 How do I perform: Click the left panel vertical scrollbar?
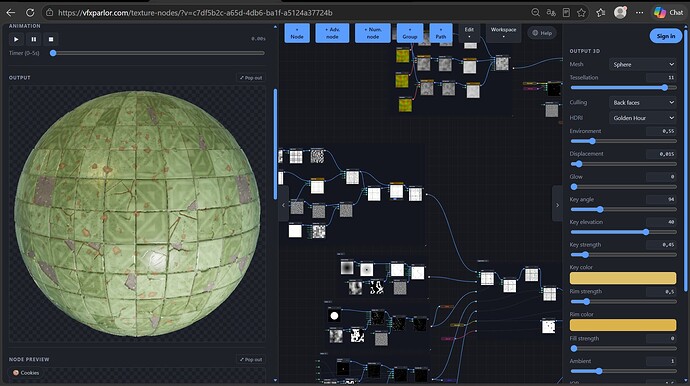pos(275,143)
